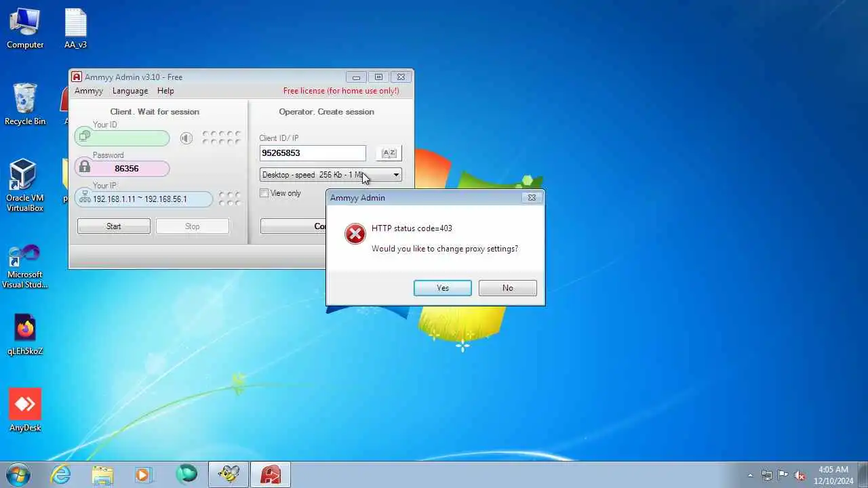The height and width of the screenshot is (488, 868).
Task: Click the Your ID green field
Action: click(x=122, y=138)
